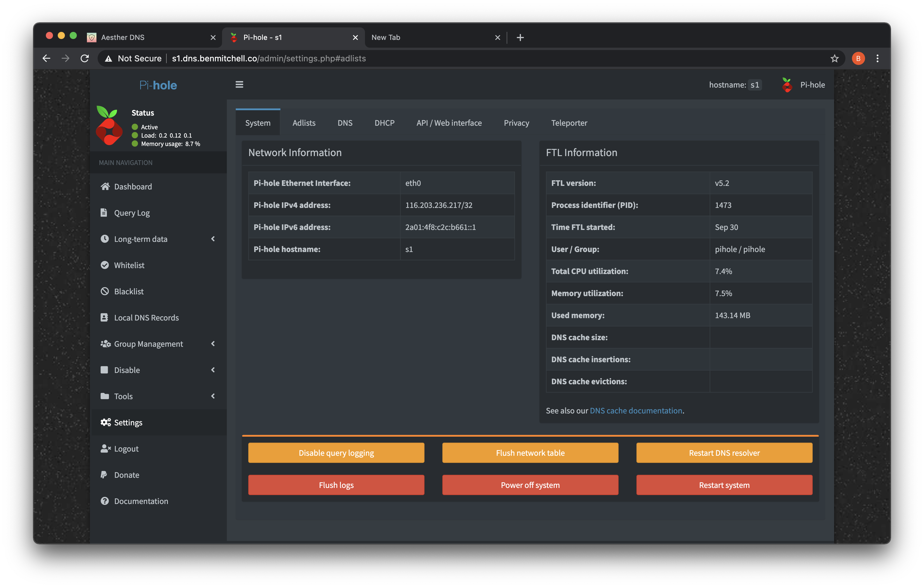Click the Active status indicator

pyautogui.click(x=145, y=127)
